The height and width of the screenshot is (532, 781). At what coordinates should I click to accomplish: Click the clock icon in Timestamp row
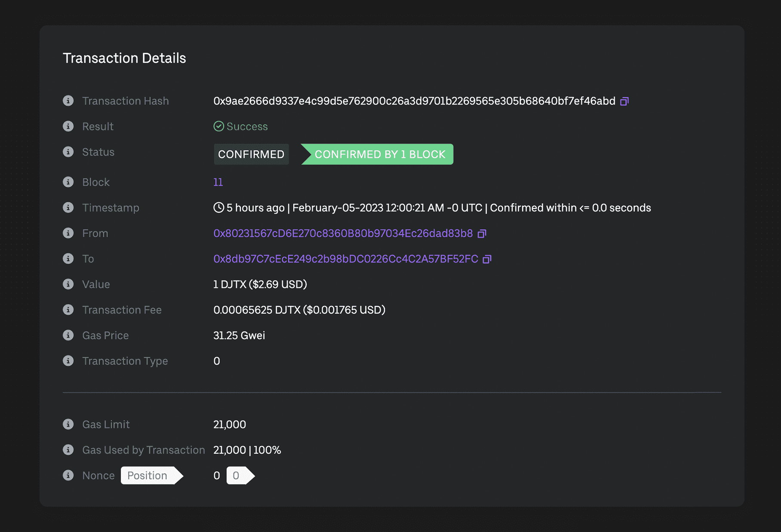pyautogui.click(x=218, y=208)
